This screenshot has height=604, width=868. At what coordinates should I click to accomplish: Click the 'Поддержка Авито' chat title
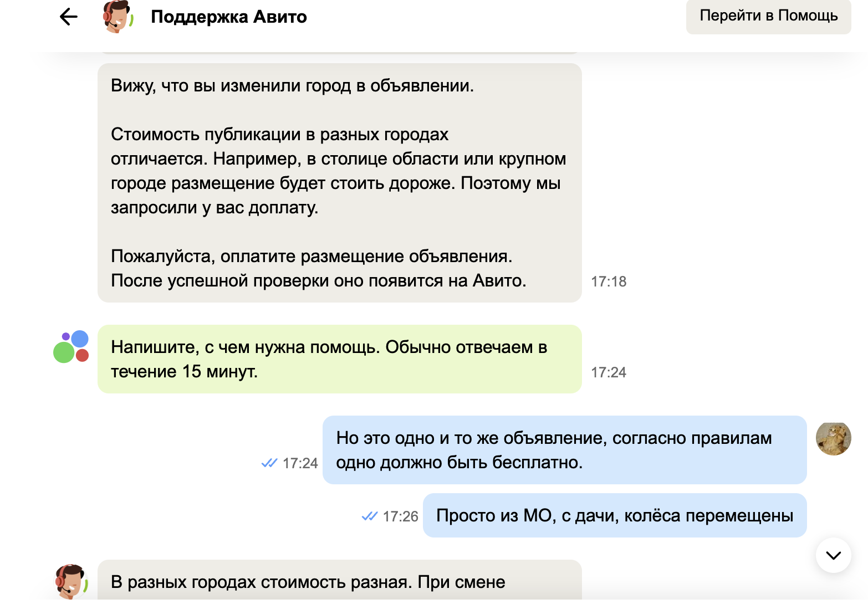pos(229,17)
